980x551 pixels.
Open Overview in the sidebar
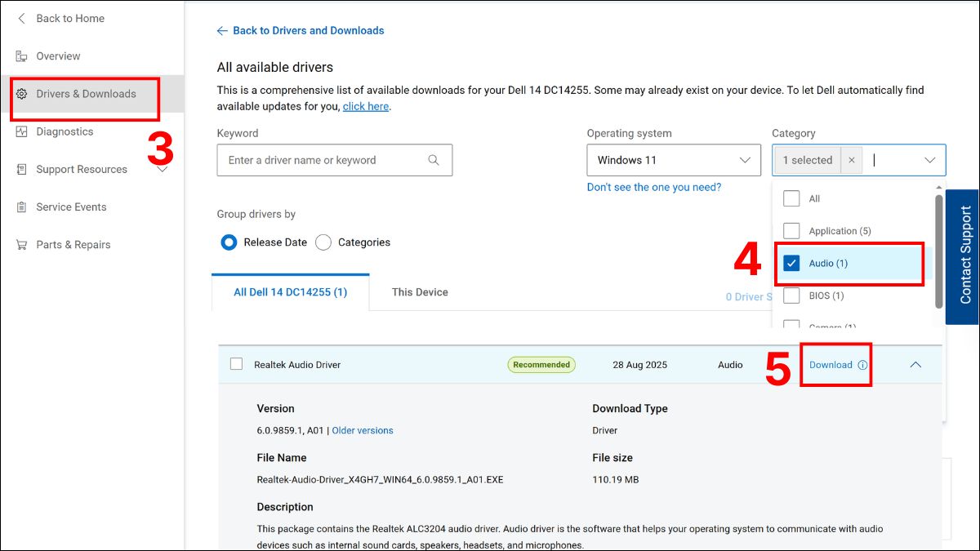pos(58,56)
